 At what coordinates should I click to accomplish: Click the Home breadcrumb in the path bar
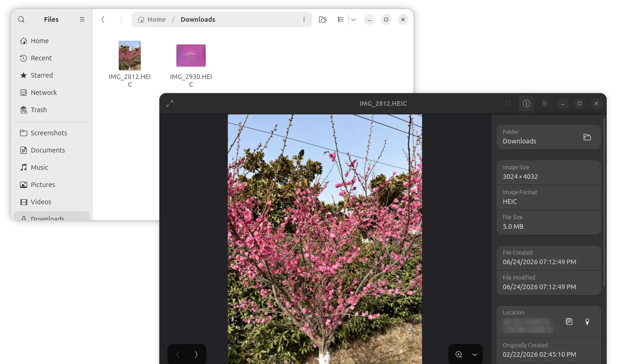coord(152,20)
